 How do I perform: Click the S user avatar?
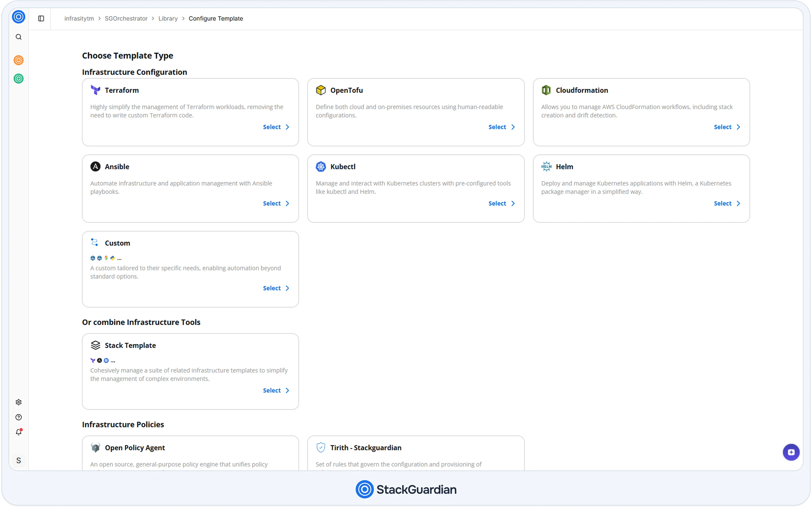[18, 461]
